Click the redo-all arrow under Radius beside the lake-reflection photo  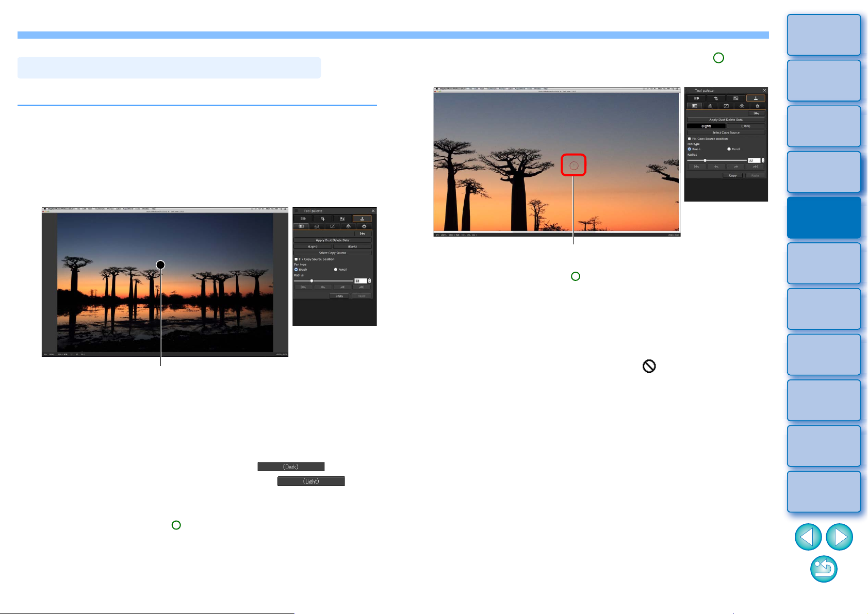tap(362, 287)
